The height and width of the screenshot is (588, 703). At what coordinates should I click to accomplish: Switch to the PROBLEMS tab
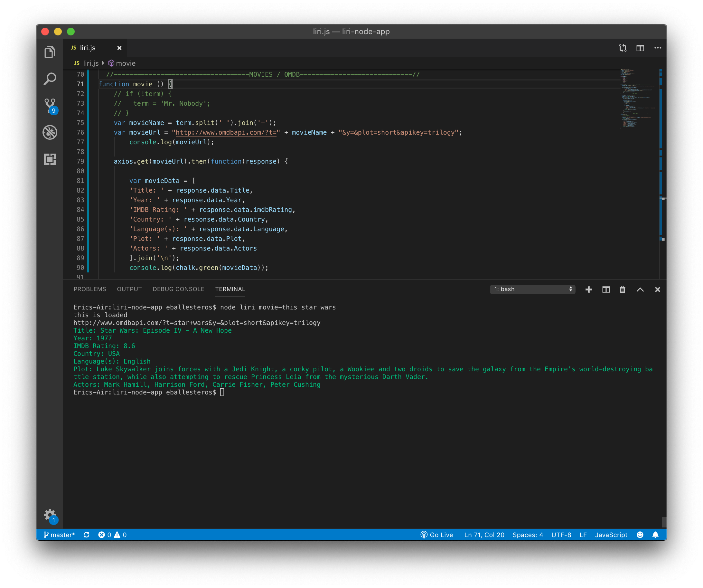point(90,289)
